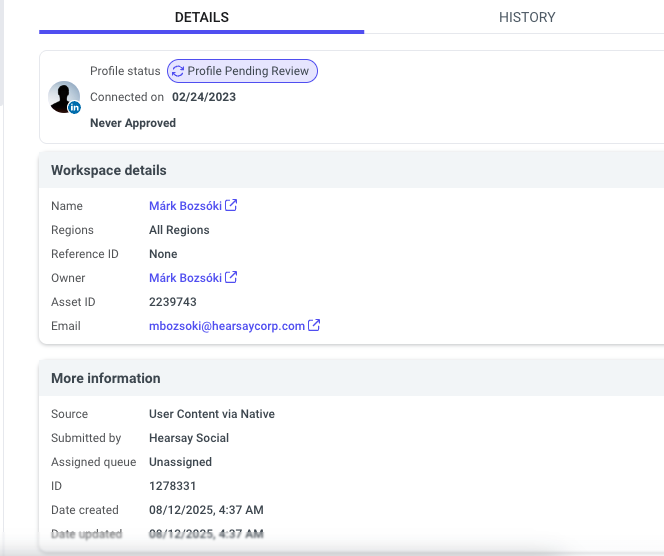Click the Reference ID value None
This screenshot has height=556, width=664.
tap(163, 254)
